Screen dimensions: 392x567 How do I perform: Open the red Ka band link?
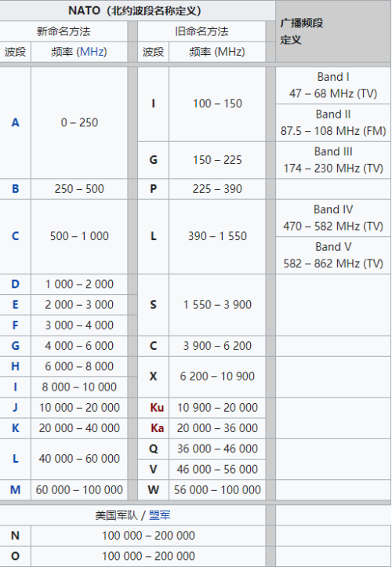pos(157,428)
